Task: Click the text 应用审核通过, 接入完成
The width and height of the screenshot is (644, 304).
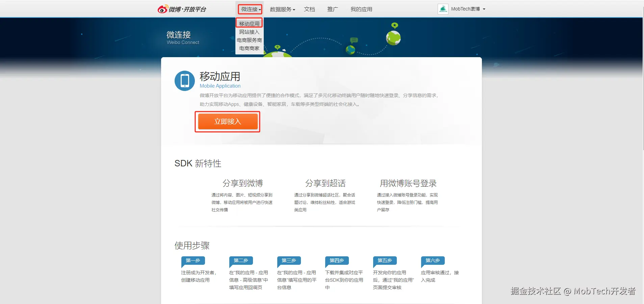Action: [x=440, y=276]
